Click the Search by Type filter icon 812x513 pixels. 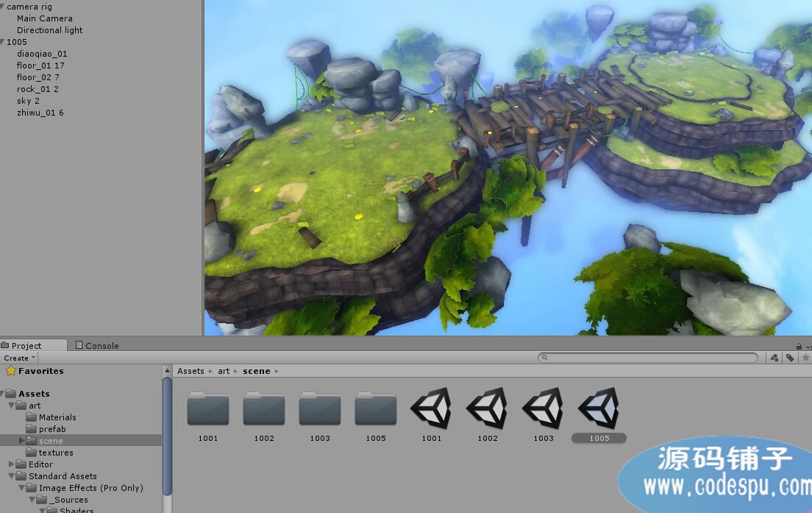pos(774,358)
